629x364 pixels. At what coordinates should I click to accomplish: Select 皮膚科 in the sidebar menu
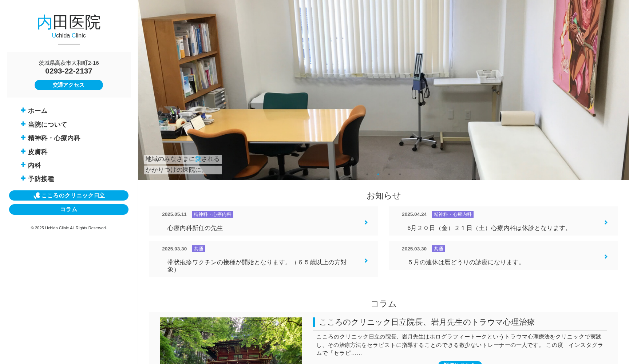pos(37,152)
